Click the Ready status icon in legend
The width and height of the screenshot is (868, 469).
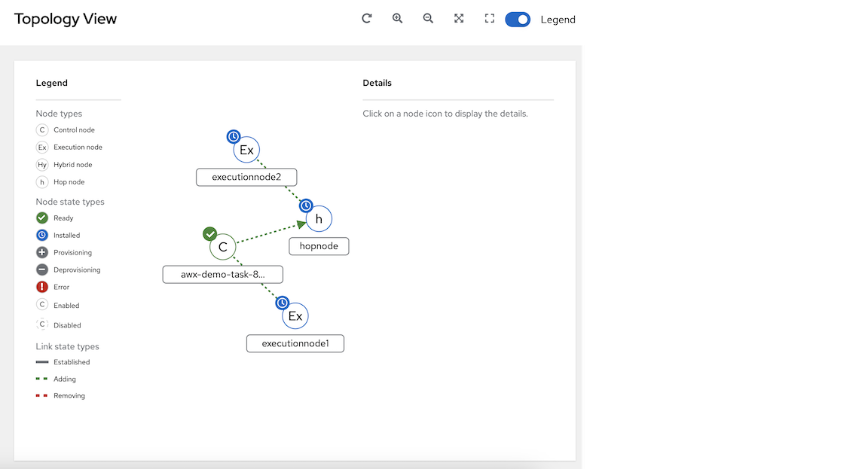[x=42, y=218]
